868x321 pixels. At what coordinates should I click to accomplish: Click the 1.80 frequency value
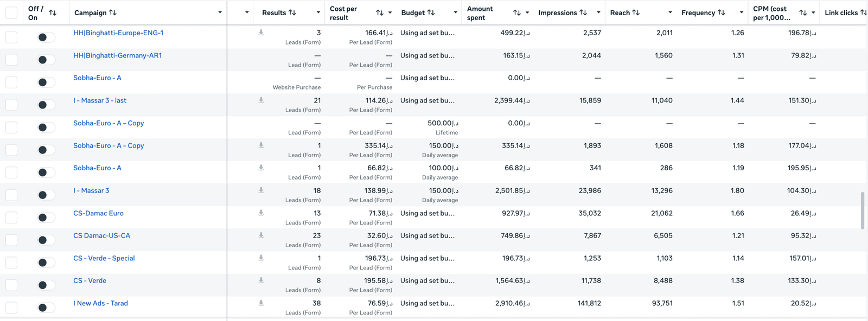737,190
